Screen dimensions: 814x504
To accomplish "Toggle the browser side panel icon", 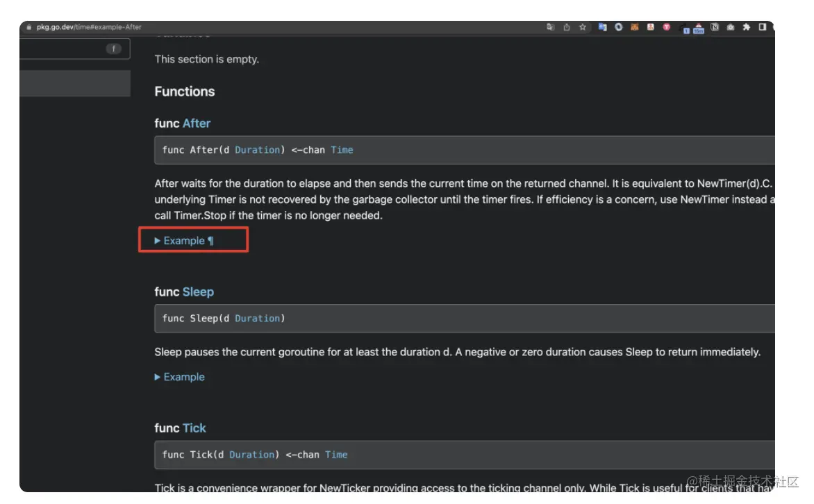I will pos(763,27).
